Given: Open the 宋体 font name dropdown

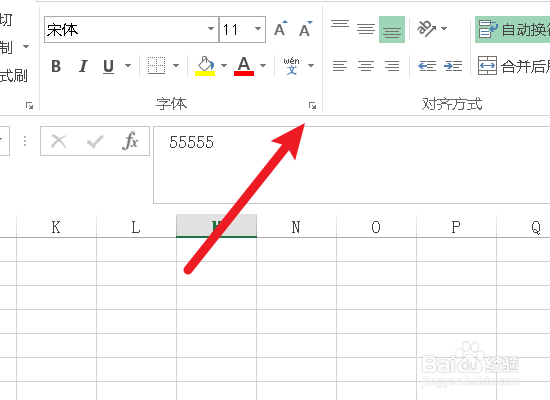Looking at the screenshot, I should pos(211,29).
